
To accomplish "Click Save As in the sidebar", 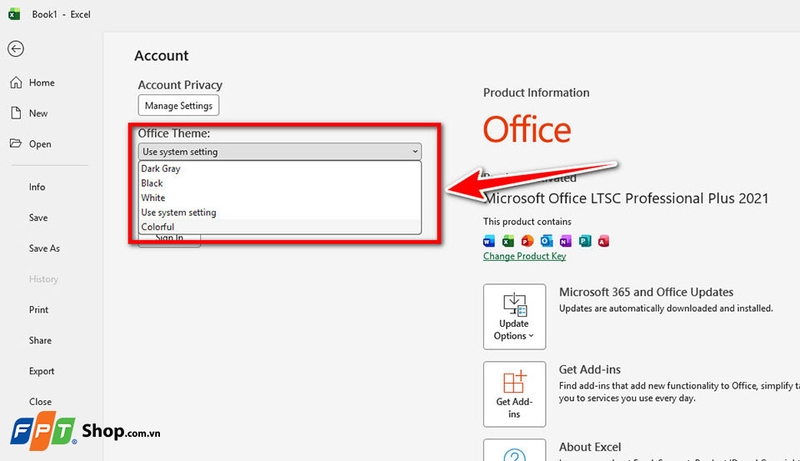I will point(44,248).
